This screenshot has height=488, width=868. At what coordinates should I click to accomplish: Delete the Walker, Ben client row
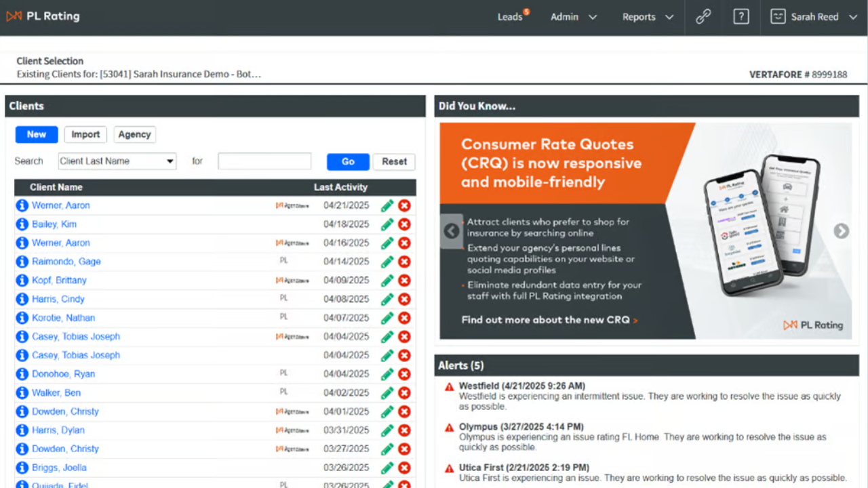(x=404, y=393)
